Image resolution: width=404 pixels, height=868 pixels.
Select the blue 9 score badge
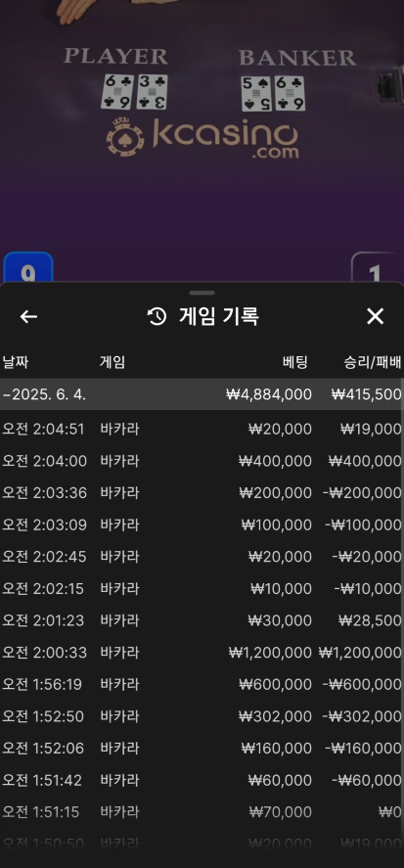point(28,268)
